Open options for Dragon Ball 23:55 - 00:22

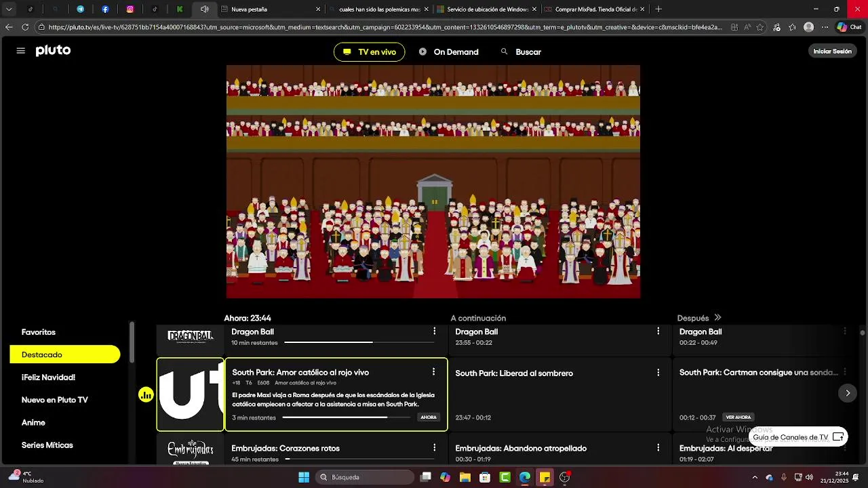pos(658,331)
